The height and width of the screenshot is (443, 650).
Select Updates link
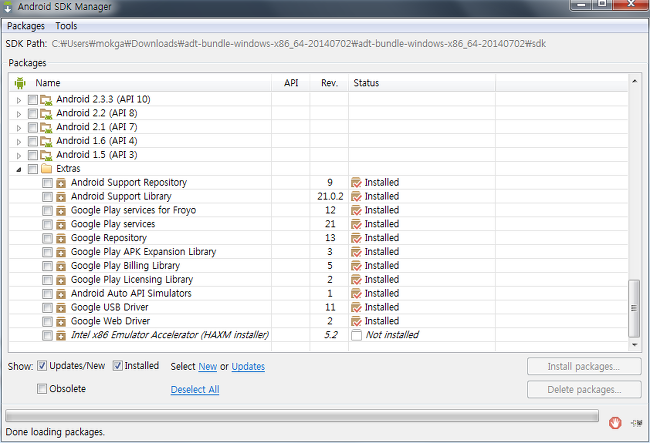(x=248, y=366)
